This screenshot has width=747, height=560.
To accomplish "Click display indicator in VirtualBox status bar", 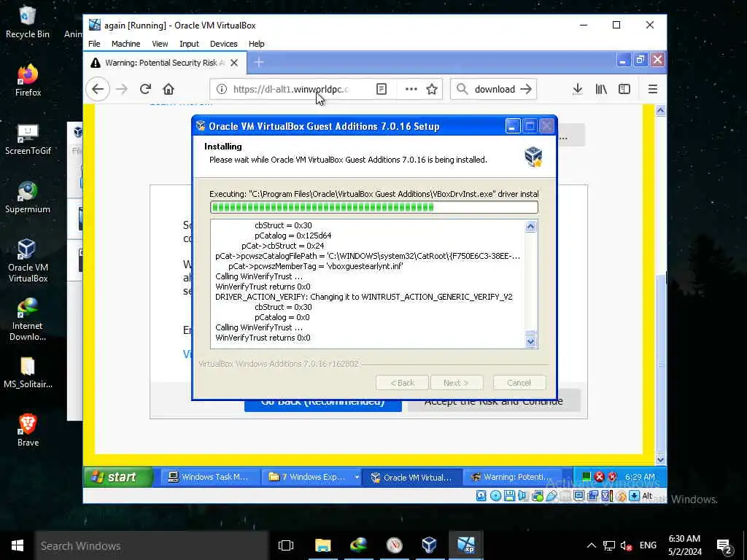I will pyautogui.click(x=578, y=496).
